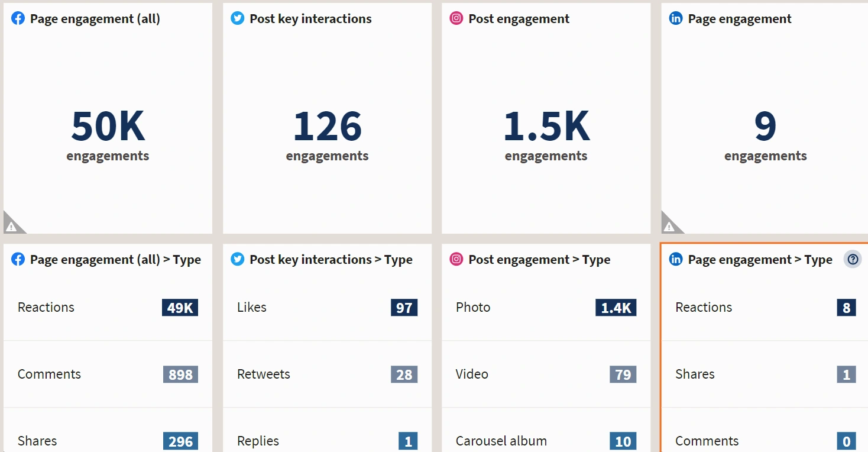Click the Facebook icon beside Page engagement (all) > Type
The height and width of the screenshot is (452, 868).
pos(18,259)
